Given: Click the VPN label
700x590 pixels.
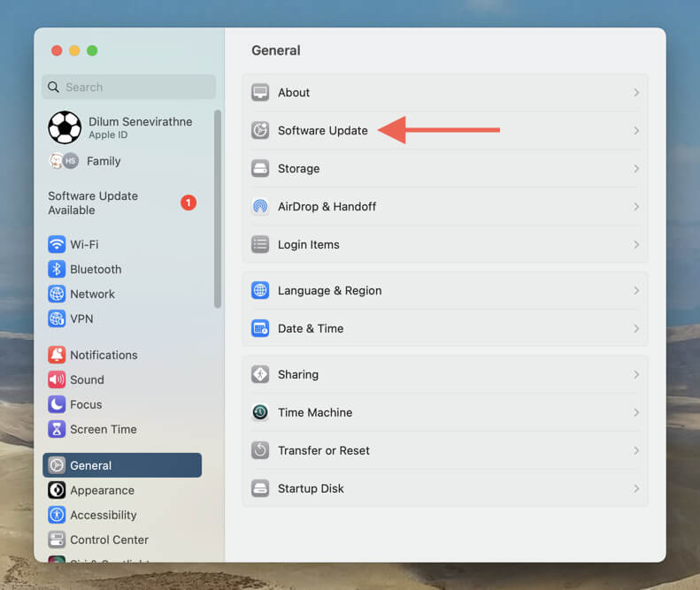Looking at the screenshot, I should 81,318.
